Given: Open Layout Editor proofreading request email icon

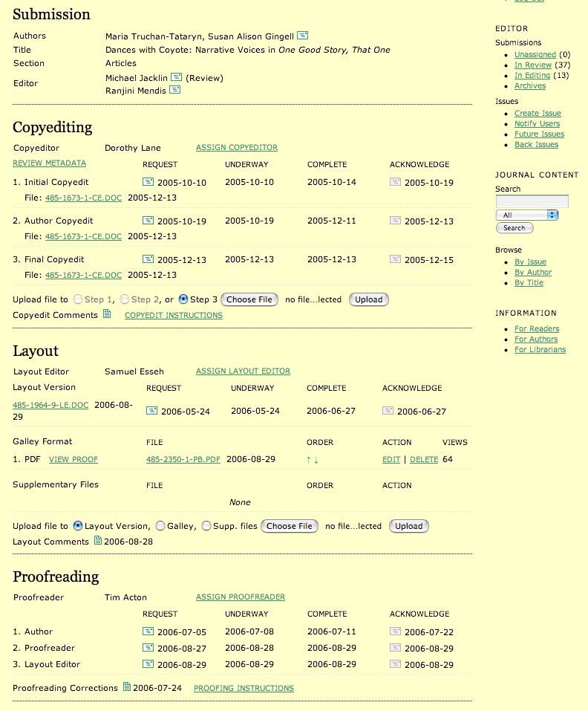Looking at the screenshot, I should tap(148, 664).
